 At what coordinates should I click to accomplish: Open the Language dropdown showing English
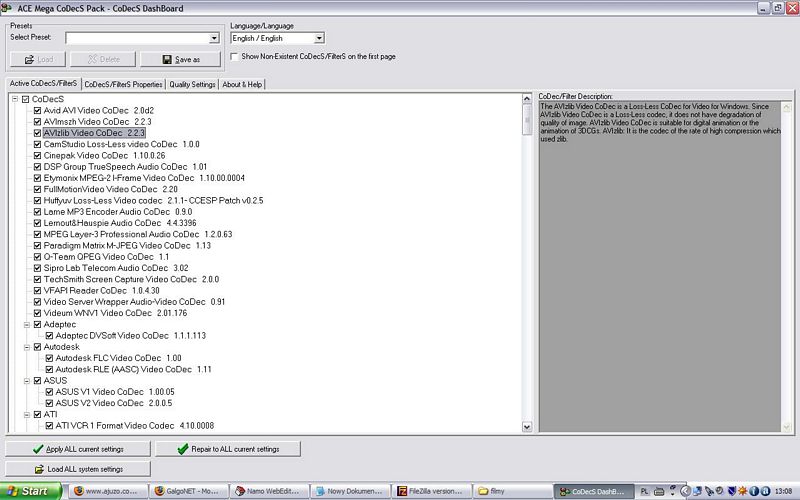[319, 38]
